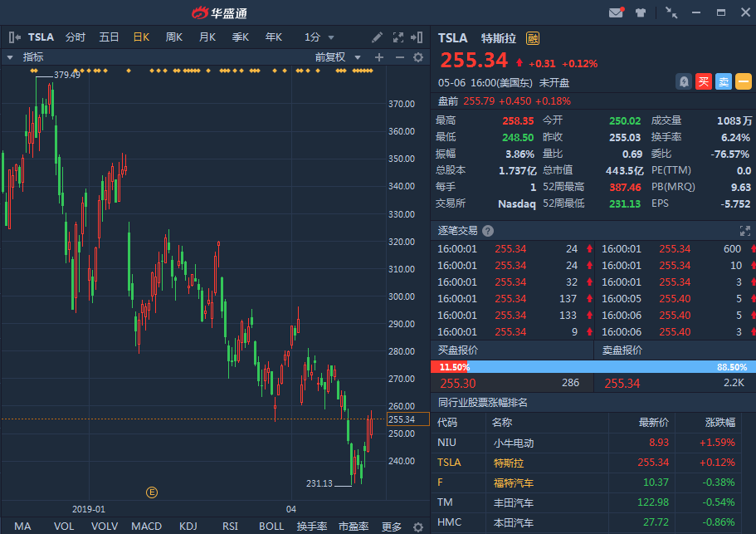
Task: Open the 前复权 adjustment dropdown
Action: point(339,57)
